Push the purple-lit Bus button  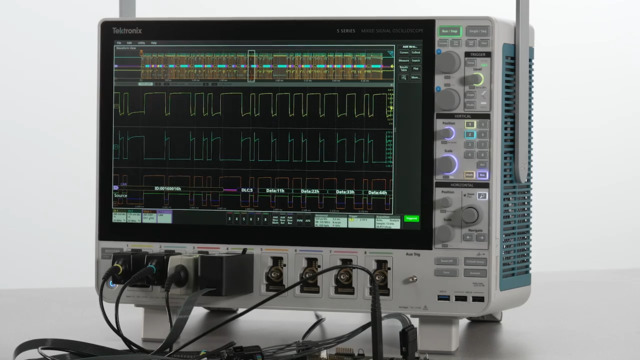[482, 175]
